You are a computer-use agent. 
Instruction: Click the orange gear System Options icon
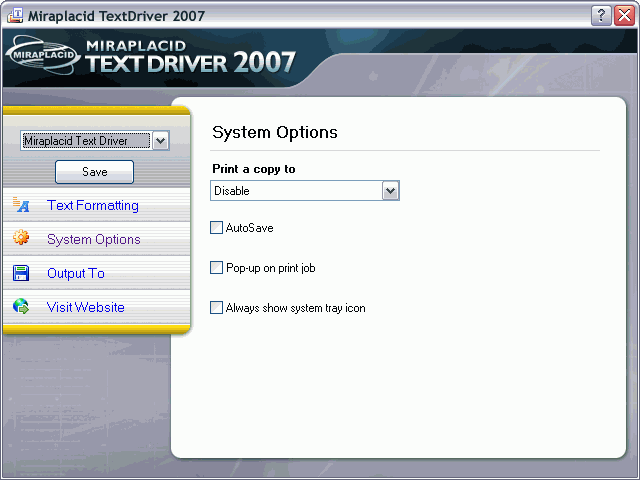[21, 237]
